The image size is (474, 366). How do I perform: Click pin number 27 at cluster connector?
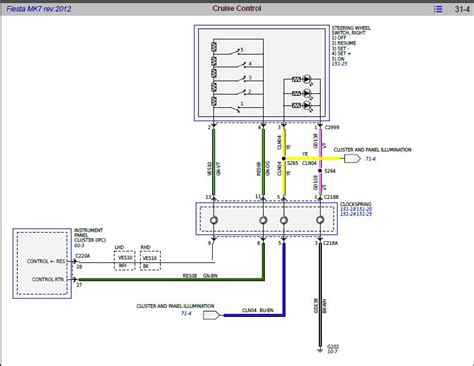pos(79,285)
